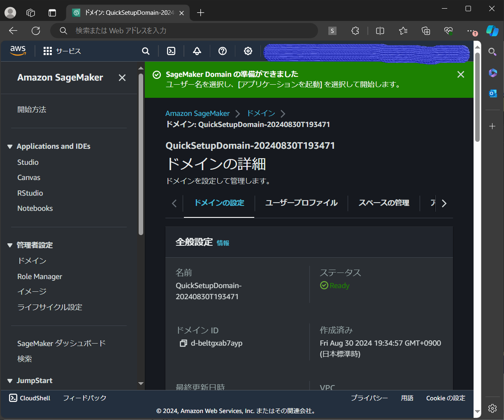This screenshot has height=420, width=504.
Task: Switch to the ユーザープロファイル tab
Action: point(301,203)
